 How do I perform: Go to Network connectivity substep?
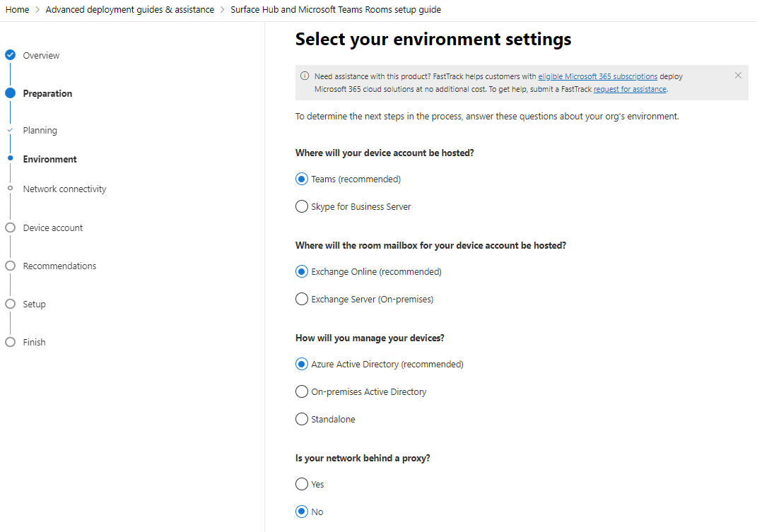coord(64,189)
